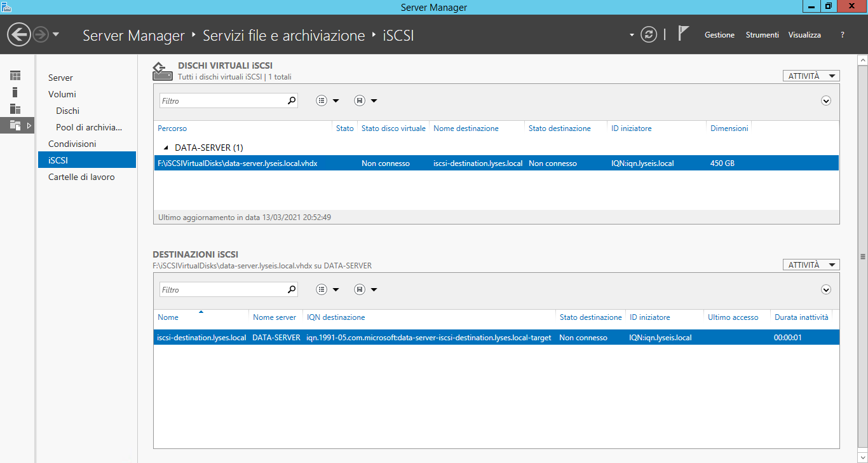
Task: Sort by Stato disco virtuale column
Action: point(393,128)
